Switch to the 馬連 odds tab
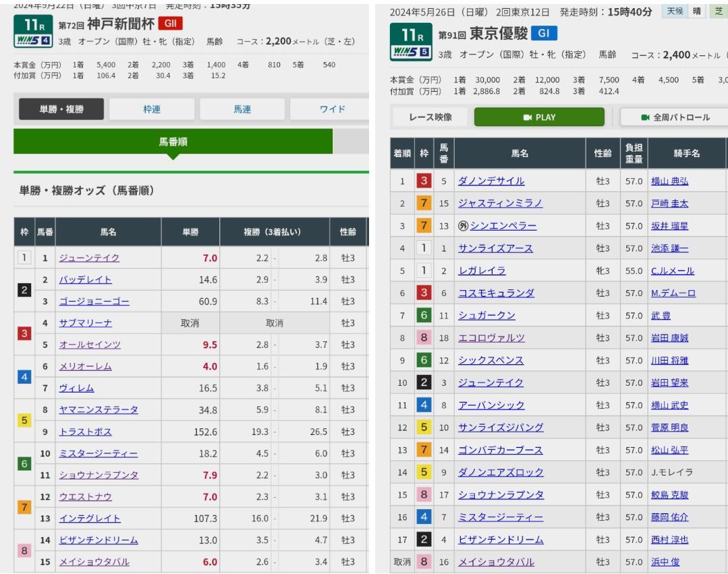 (242, 109)
